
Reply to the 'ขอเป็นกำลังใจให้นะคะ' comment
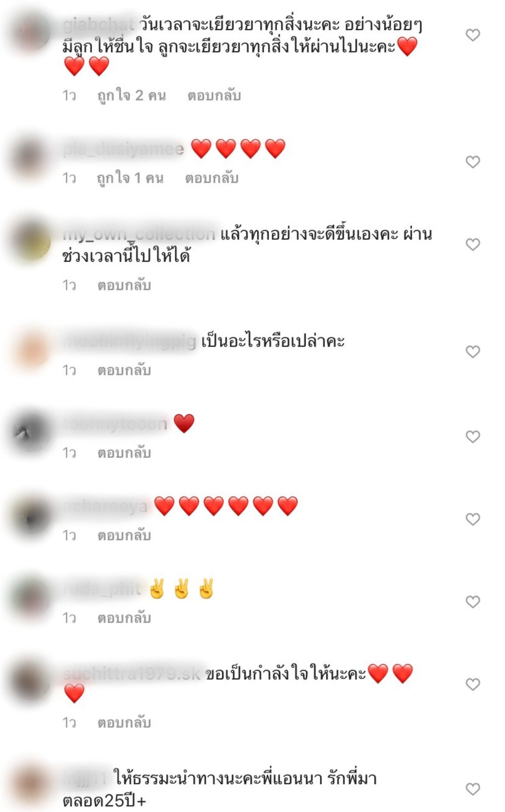point(124,723)
